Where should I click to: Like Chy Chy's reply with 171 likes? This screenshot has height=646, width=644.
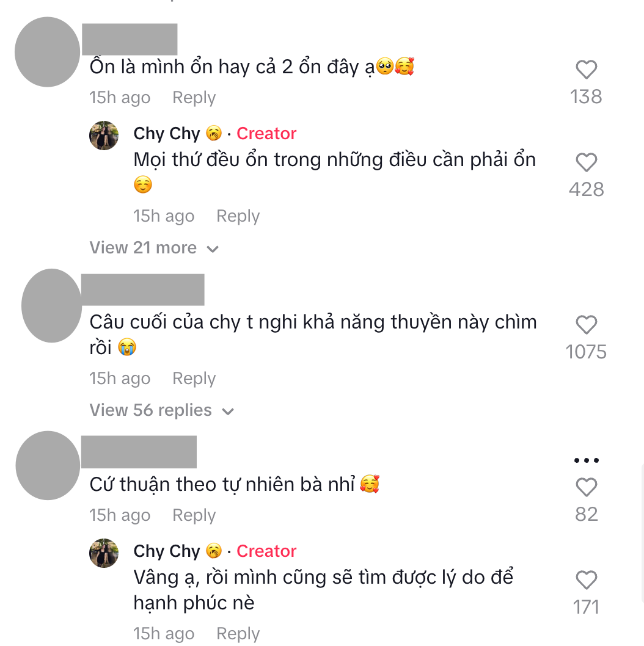pyautogui.click(x=587, y=580)
